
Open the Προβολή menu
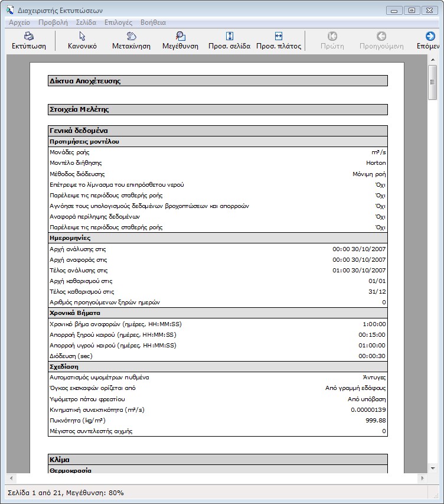pyautogui.click(x=53, y=22)
